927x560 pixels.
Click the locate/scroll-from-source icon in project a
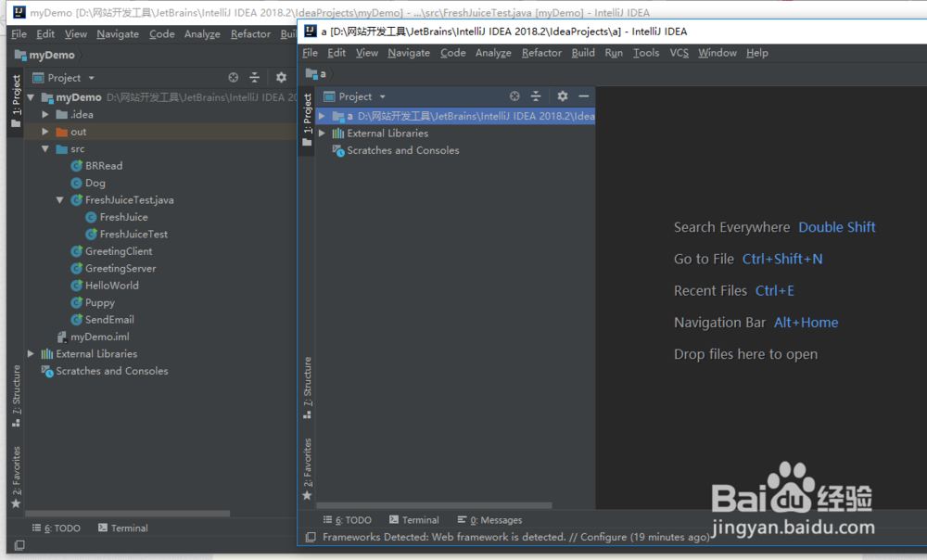tap(514, 96)
